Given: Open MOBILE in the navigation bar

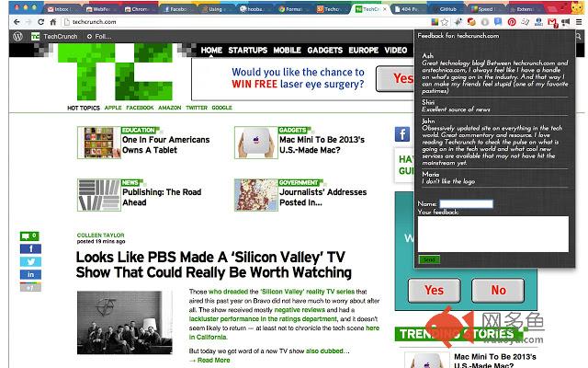Looking at the screenshot, I should (288, 51).
